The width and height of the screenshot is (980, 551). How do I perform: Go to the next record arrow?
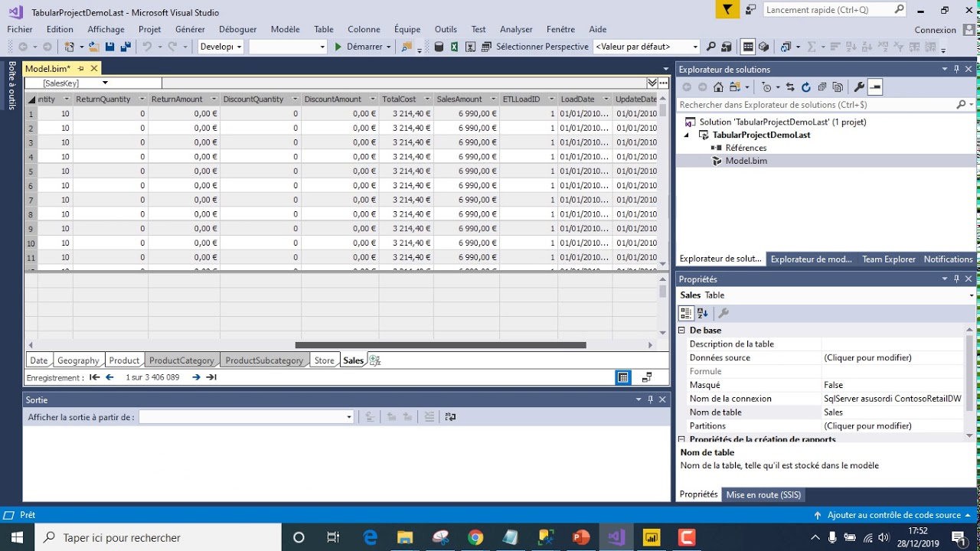196,377
